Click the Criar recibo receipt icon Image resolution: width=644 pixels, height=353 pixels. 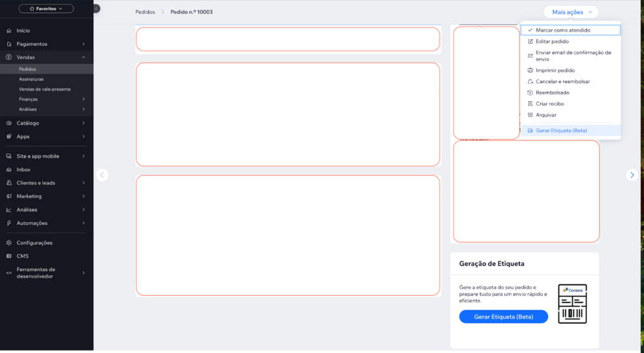tap(530, 104)
